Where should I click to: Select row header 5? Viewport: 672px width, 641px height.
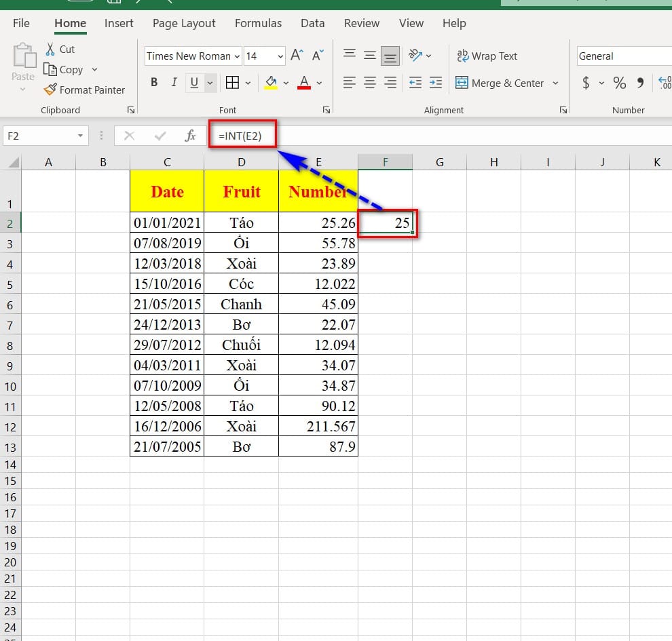coord(10,285)
